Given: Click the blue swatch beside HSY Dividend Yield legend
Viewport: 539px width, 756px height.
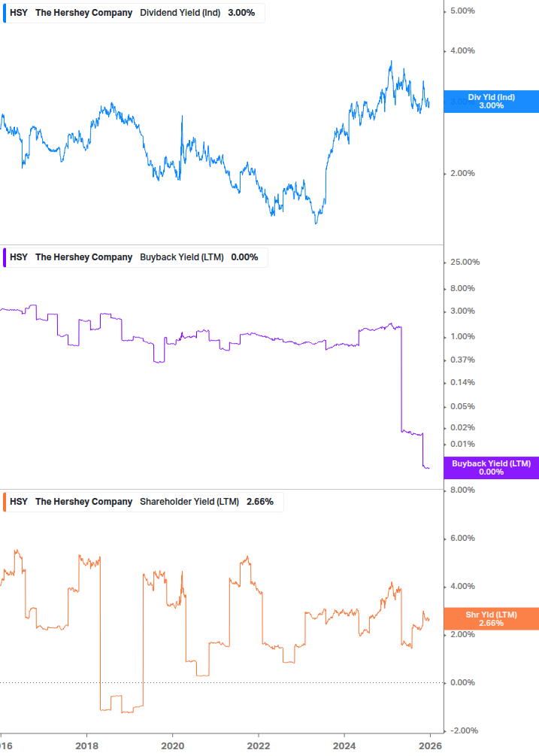Looking at the screenshot, I should coord(5,13).
